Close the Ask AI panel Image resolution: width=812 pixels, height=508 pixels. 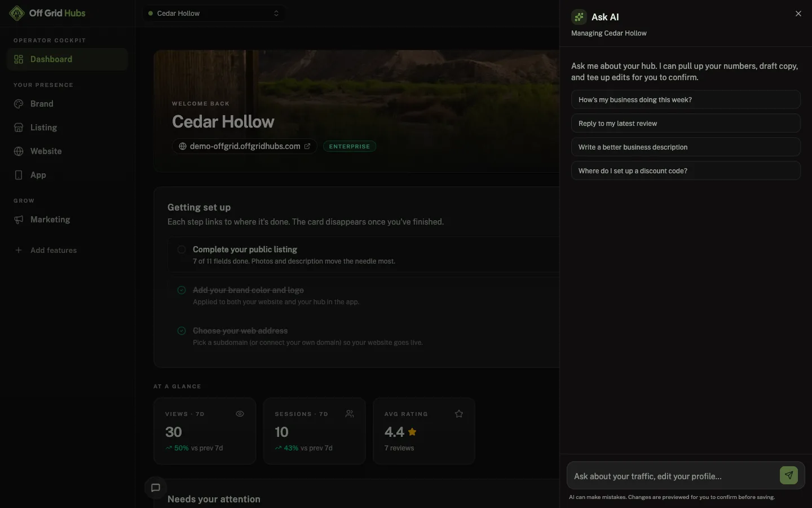[798, 14]
